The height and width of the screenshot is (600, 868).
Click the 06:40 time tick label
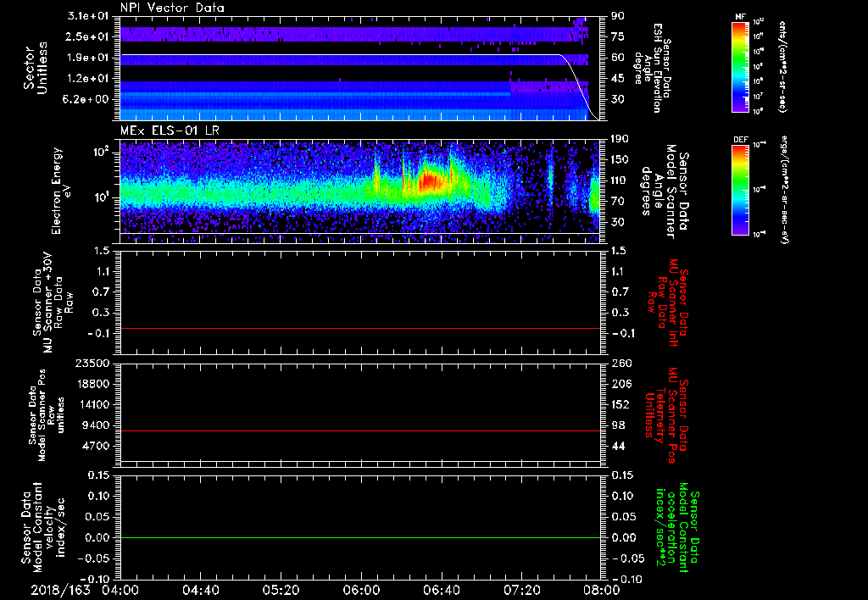coord(441,590)
